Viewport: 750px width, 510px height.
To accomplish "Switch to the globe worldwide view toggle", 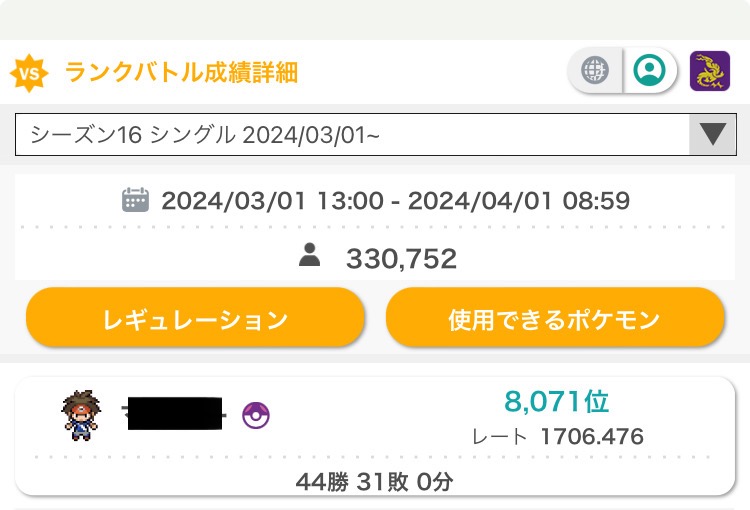I will point(596,72).
